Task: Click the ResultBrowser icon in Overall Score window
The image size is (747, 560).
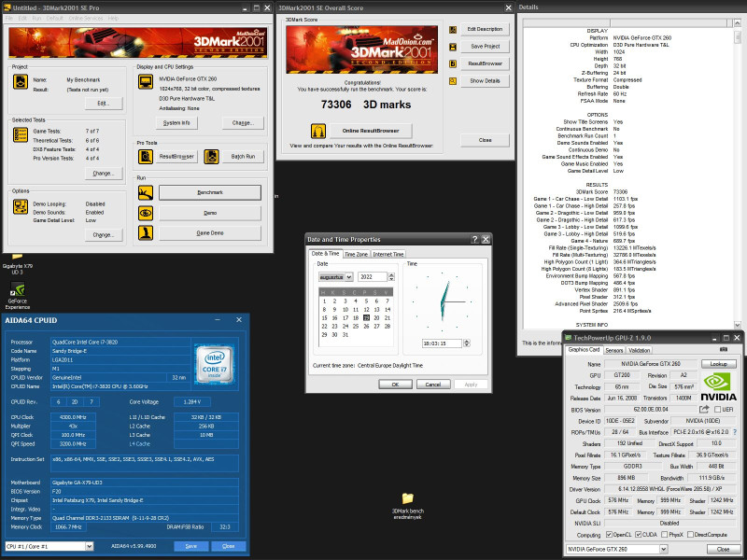Action: 453,63
